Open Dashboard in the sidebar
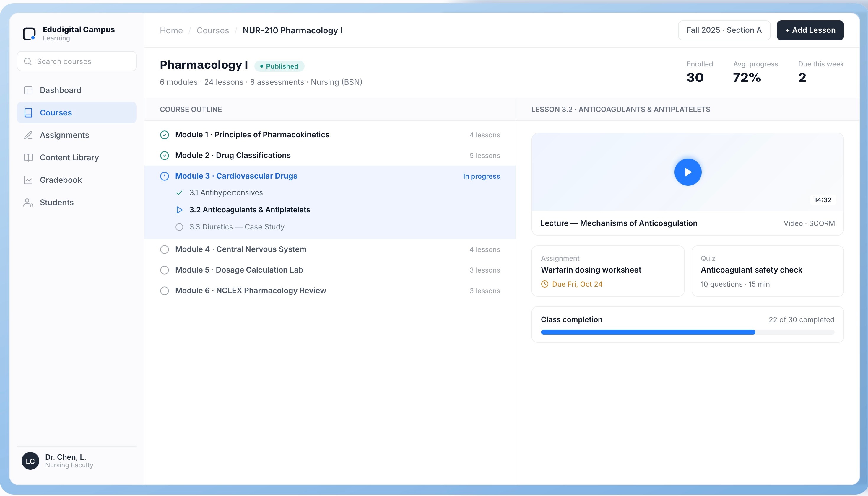868x496 pixels. [x=77, y=90]
